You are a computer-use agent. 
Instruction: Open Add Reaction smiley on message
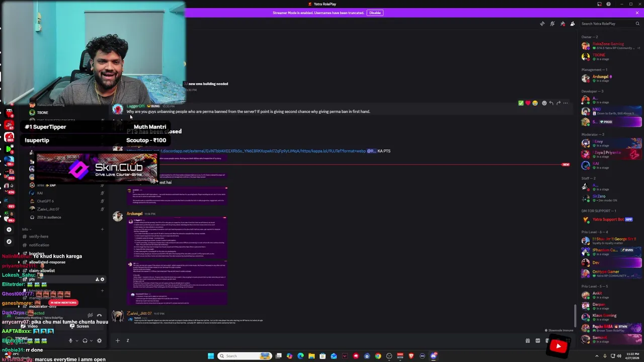coord(544,103)
